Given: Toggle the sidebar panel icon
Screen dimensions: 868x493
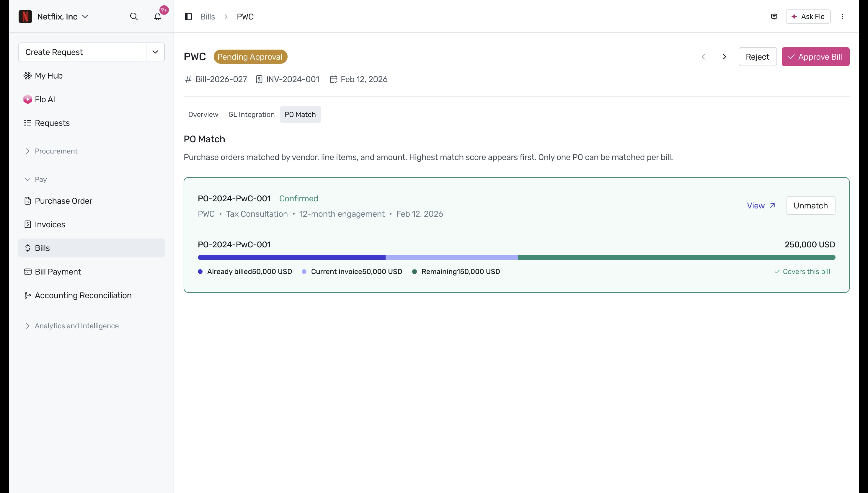Looking at the screenshot, I should coord(188,17).
